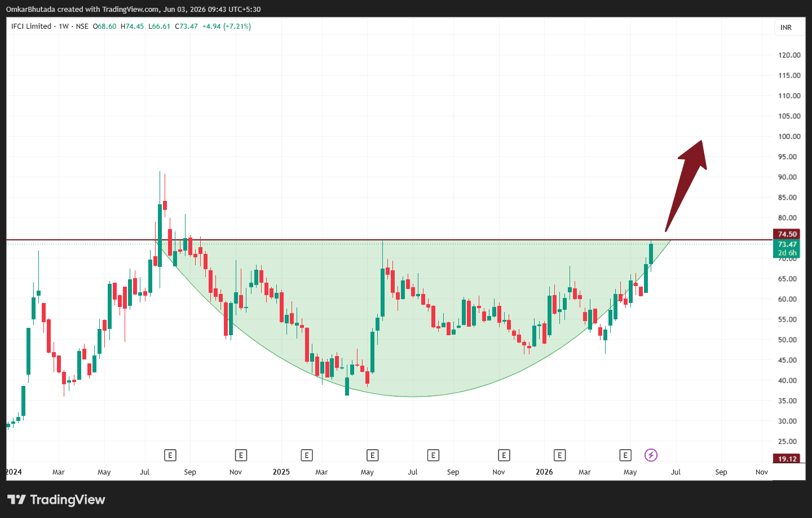Click the 1W interval label in legend
Viewport: 812px width, 518px height.
coord(64,26)
